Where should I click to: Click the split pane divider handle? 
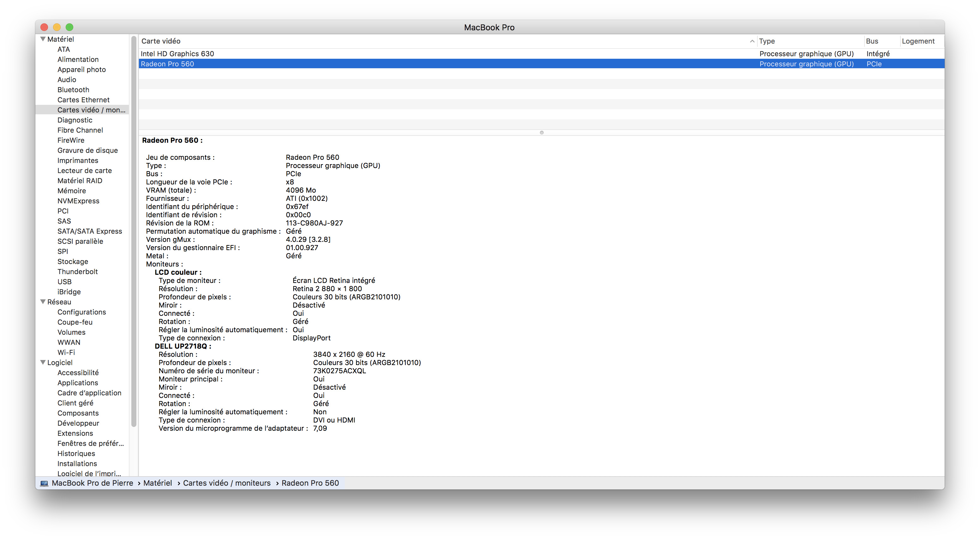(x=541, y=132)
